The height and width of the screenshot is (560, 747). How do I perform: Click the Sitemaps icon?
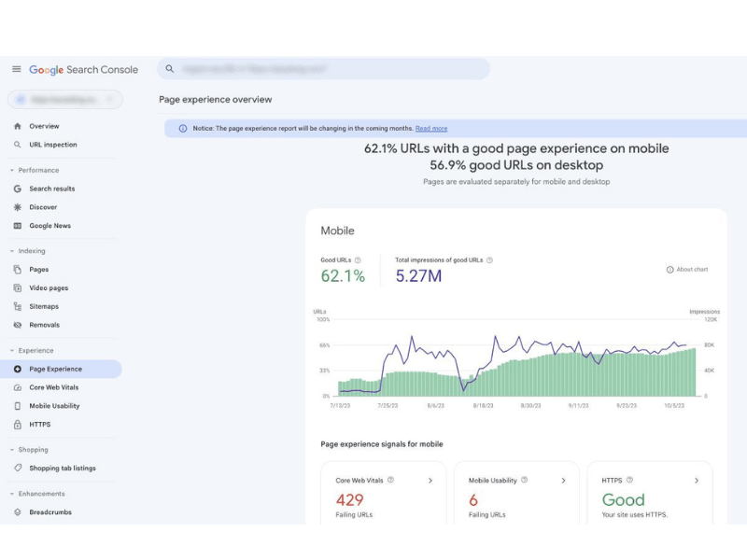pos(18,306)
